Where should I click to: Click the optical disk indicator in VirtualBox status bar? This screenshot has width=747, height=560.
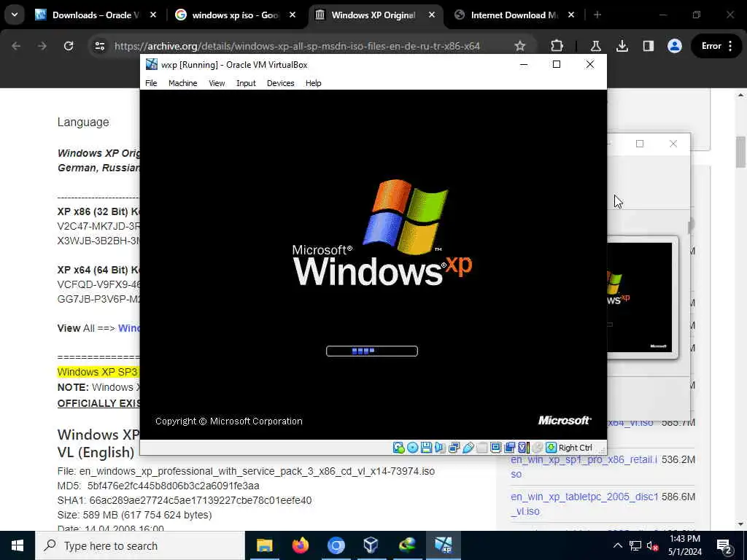pyautogui.click(x=413, y=448)
